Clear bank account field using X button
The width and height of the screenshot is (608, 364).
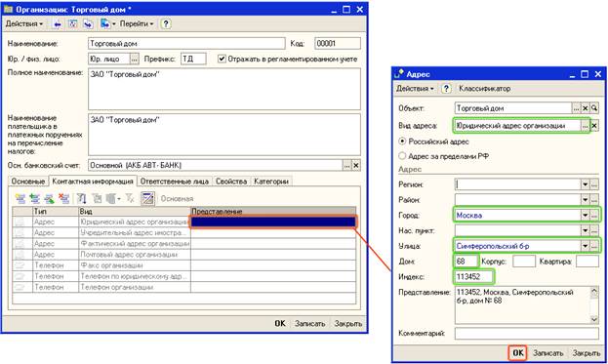click(x=356, y=166)
